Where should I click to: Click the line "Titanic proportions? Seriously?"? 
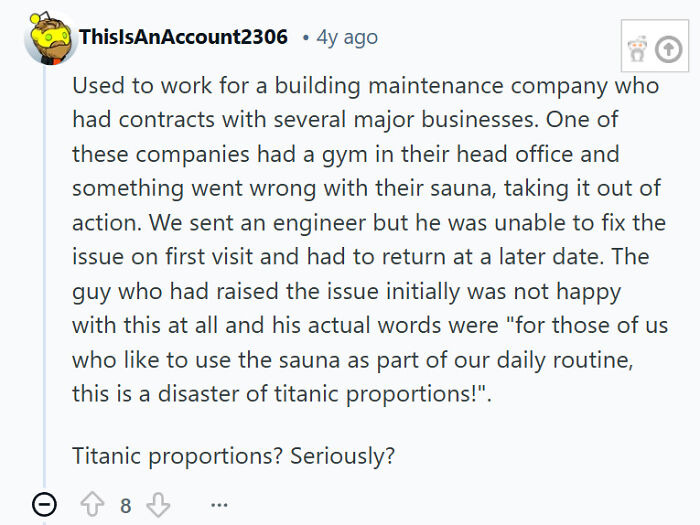233,456
